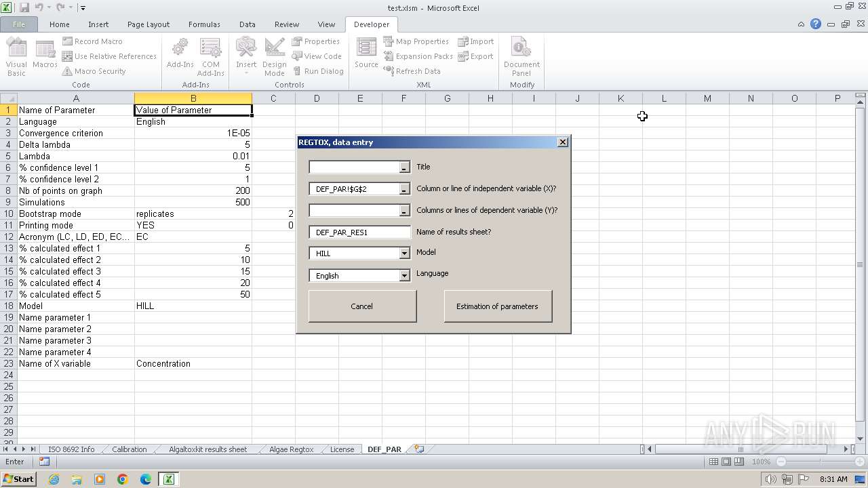The image size is (868, 488).
Task: Switch to the View tab
Action: (326, 24)
